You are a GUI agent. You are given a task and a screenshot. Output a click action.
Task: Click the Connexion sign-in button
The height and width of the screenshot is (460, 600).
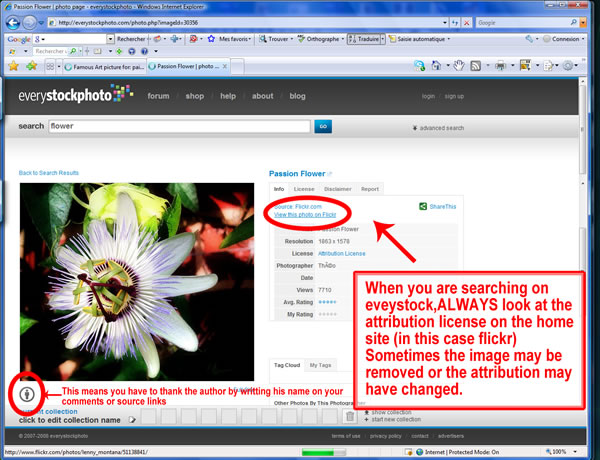(561, 39)
